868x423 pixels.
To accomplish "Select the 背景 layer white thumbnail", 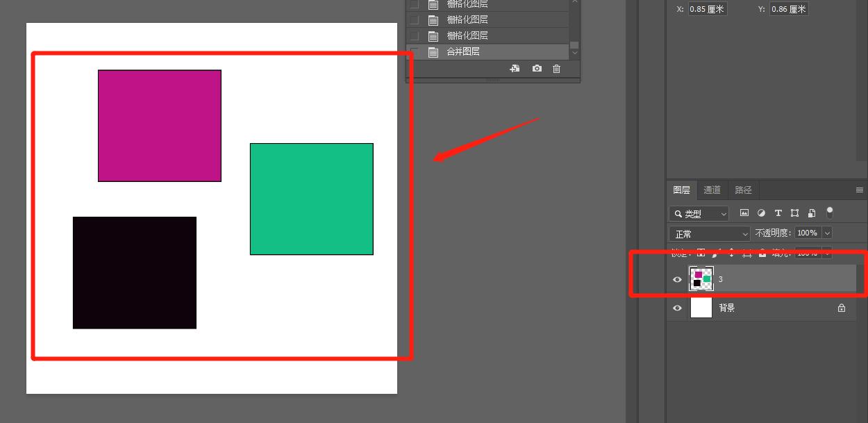I will click(x=701, y=308).
